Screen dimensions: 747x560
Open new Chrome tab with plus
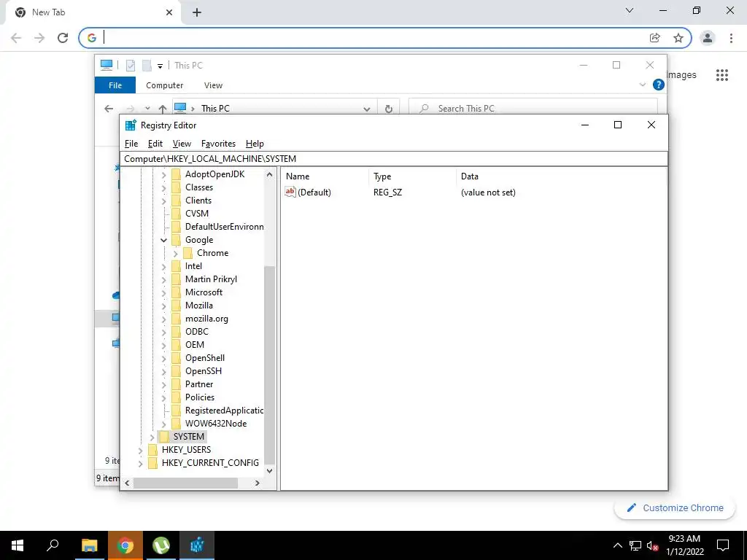click(x=197, y=12)
